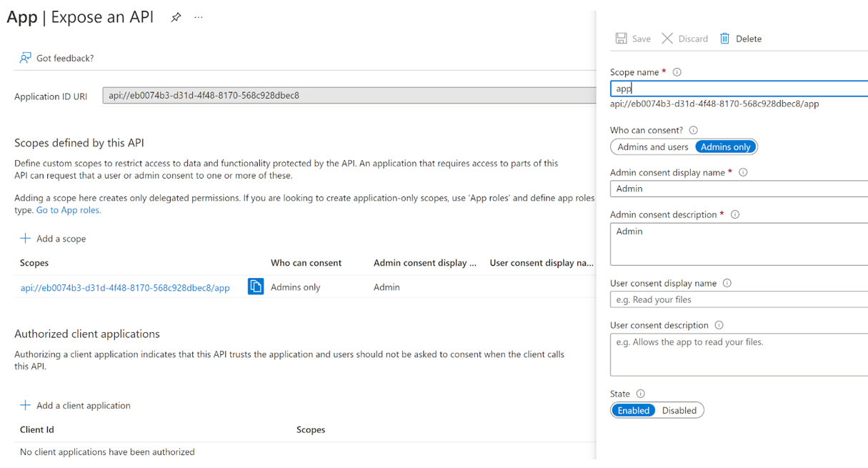Click the 'Scopes defined by this API' heading
This screenshot has width=868, height=468.
click(79, 143)
